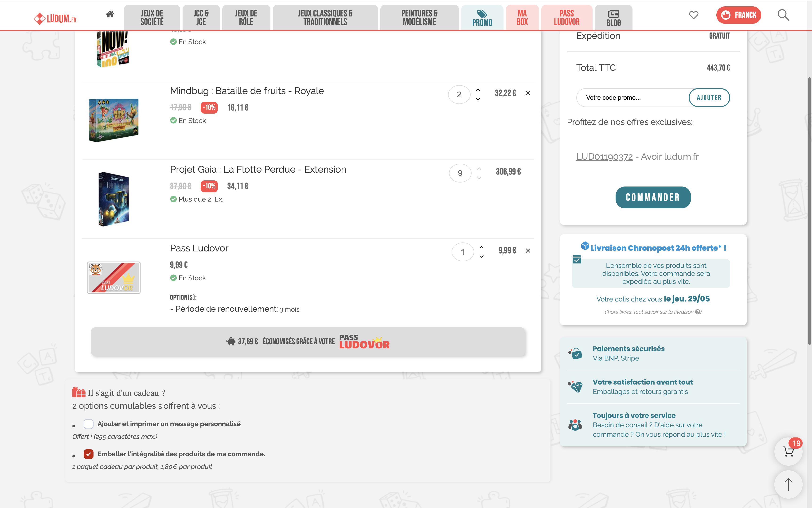Click the Chronopost parcel box icon
Viewport: 812px width, 508px height.
585,246
